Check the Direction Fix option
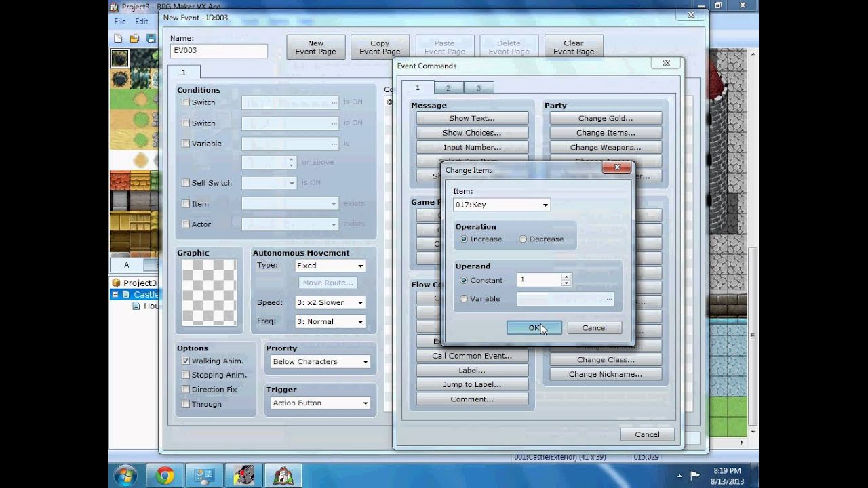 click(x=185, y=390)
